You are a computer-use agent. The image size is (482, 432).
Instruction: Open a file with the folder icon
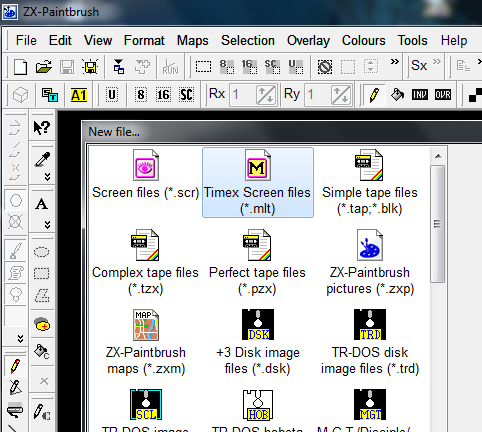point(44,67)
